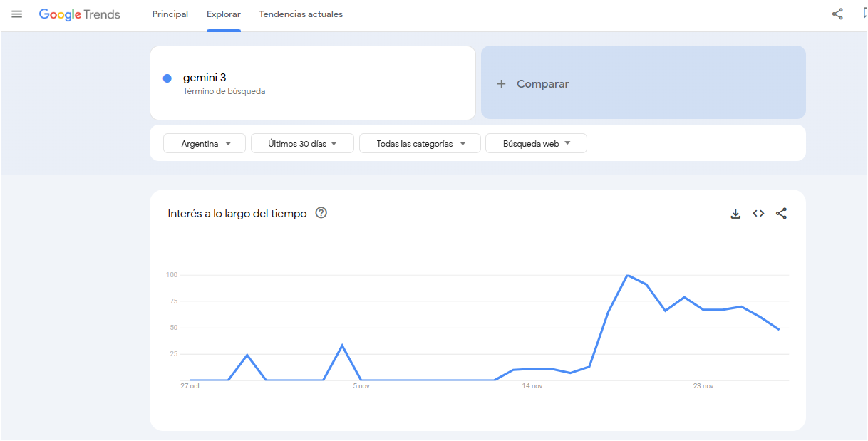Screen dimensions: 868x441
Task: Open the embed code for the chart
Action: pyautogui.click(x=758, y=213)
